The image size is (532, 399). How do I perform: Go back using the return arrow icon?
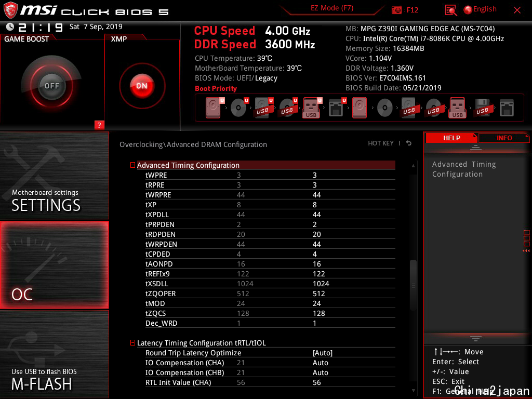point(409,143)
